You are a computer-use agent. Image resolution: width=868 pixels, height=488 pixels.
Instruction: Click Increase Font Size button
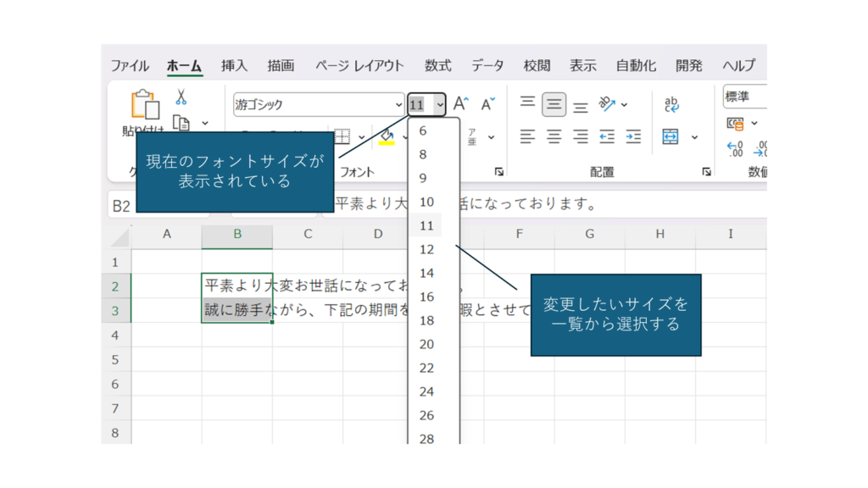click(460, 104)
